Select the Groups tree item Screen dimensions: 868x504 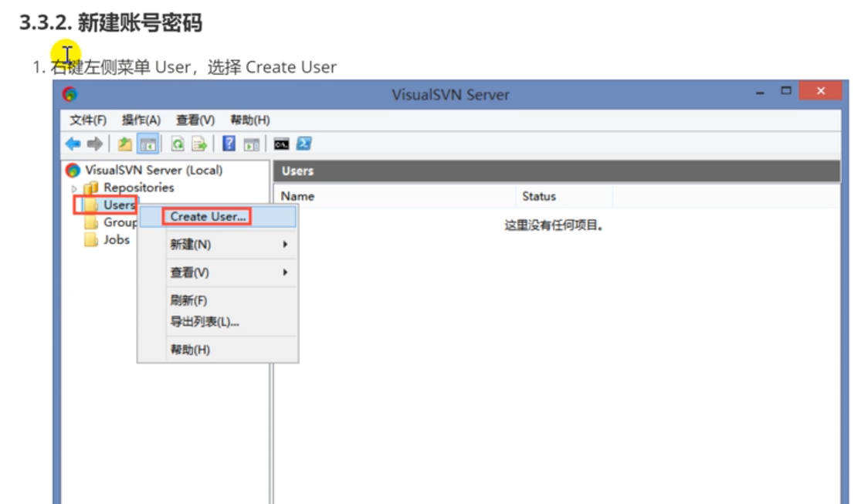[120, 222]
